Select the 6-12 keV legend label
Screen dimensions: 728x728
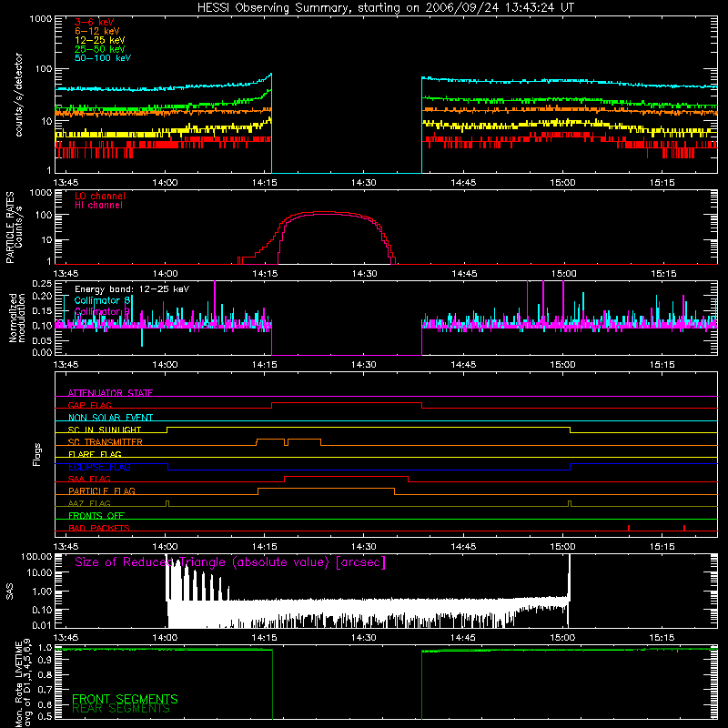coord(97,31)
